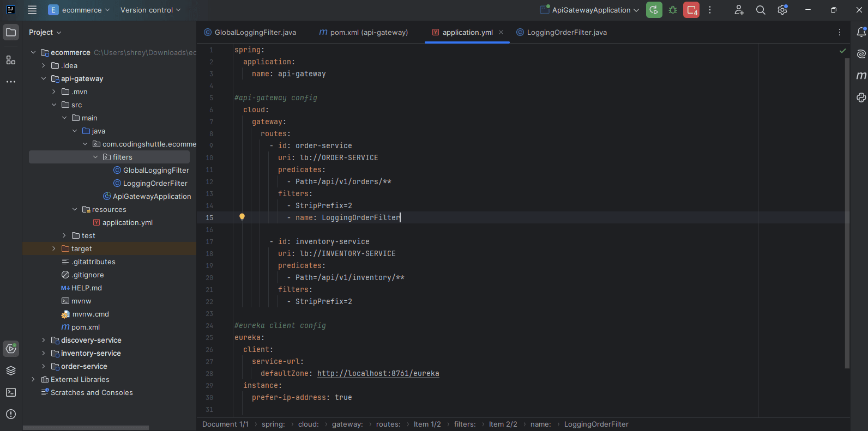Collapse the ecommerce root folder

33,52
